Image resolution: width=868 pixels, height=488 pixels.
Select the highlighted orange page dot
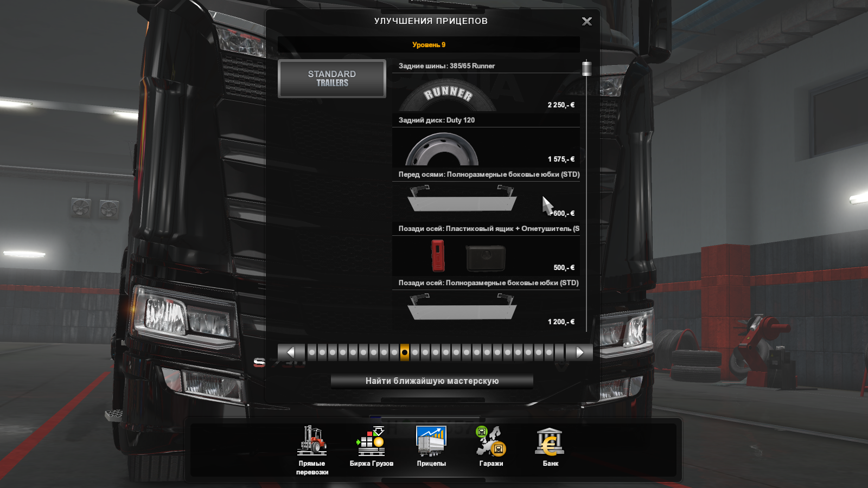405,352
